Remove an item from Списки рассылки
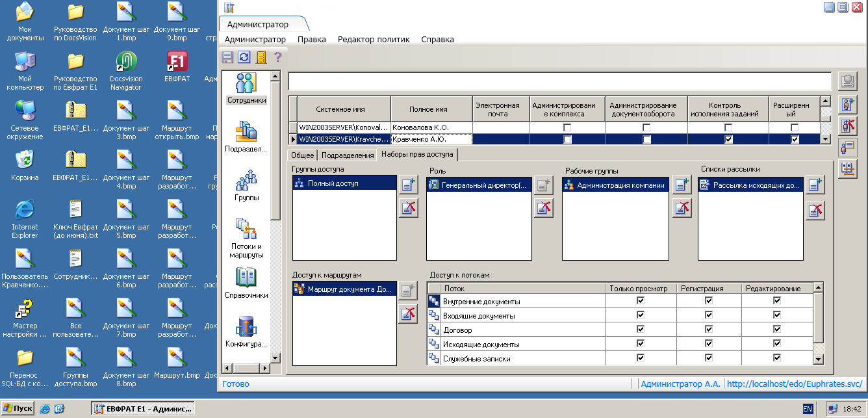 815,210
